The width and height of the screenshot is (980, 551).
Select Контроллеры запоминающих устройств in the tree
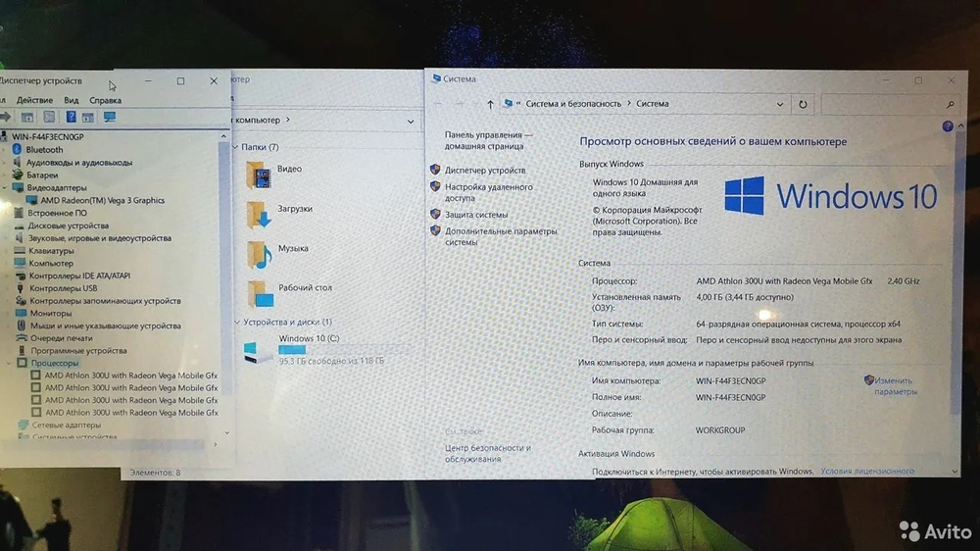coord(105,301)
